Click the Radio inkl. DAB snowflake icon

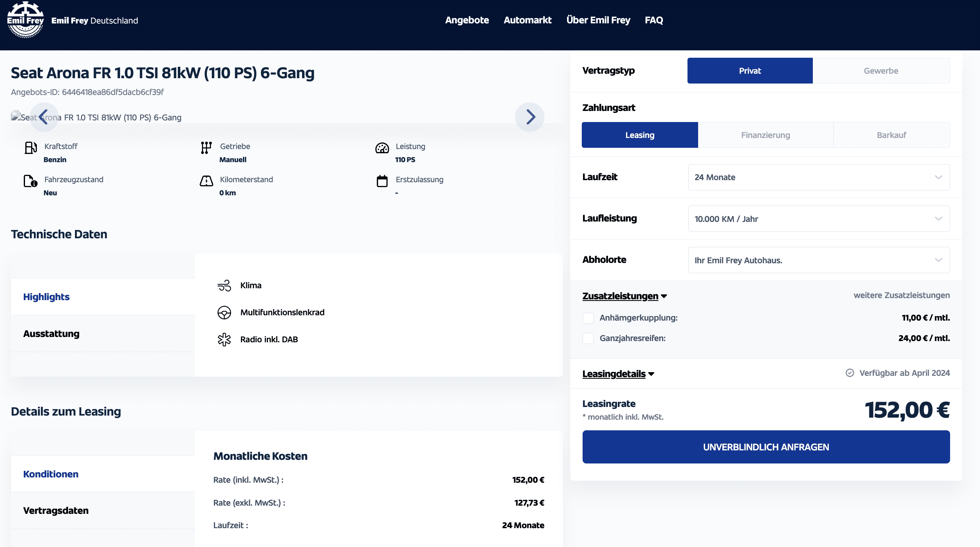coord(224,339)
